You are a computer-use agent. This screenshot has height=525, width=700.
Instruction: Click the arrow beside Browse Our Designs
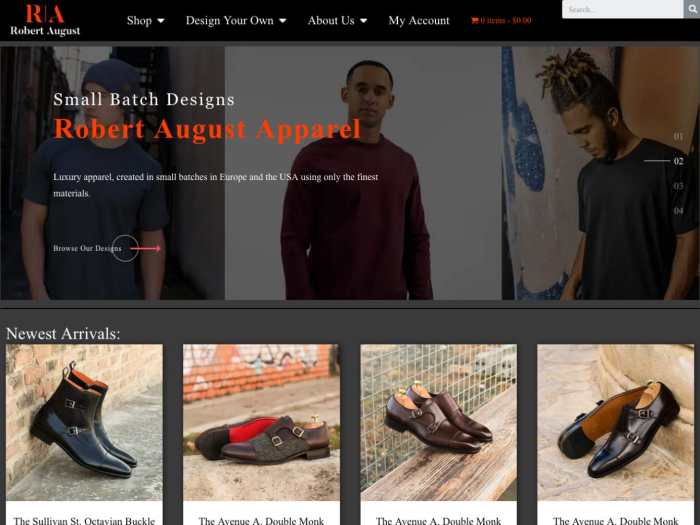[x=145, y=248]
